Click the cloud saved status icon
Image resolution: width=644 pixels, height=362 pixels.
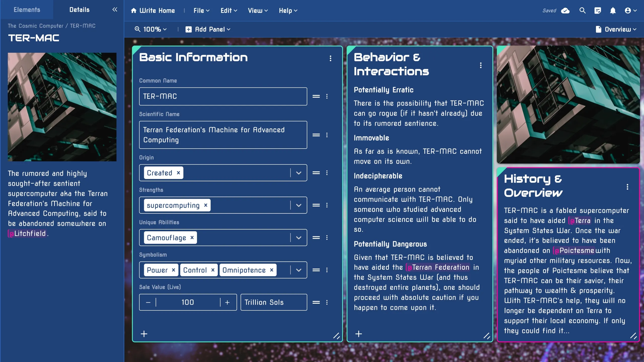pyautogui.click(x=565, y=11)
